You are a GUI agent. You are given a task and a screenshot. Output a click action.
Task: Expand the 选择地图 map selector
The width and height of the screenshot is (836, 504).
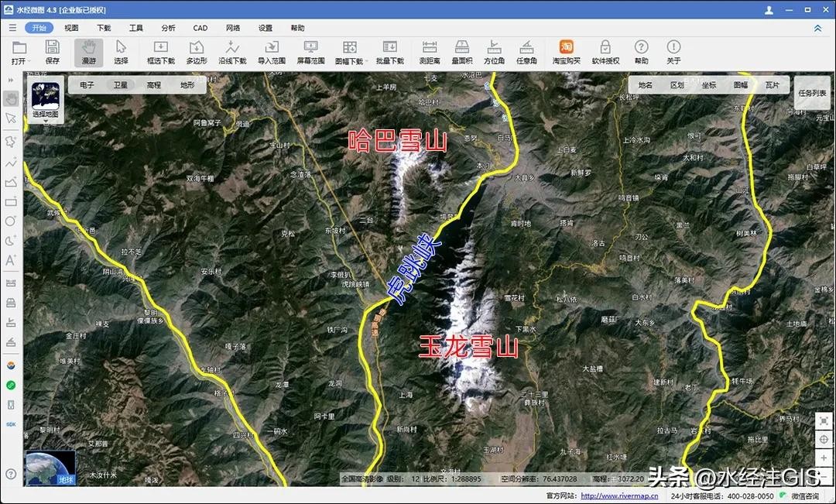(x=46, y=101)
